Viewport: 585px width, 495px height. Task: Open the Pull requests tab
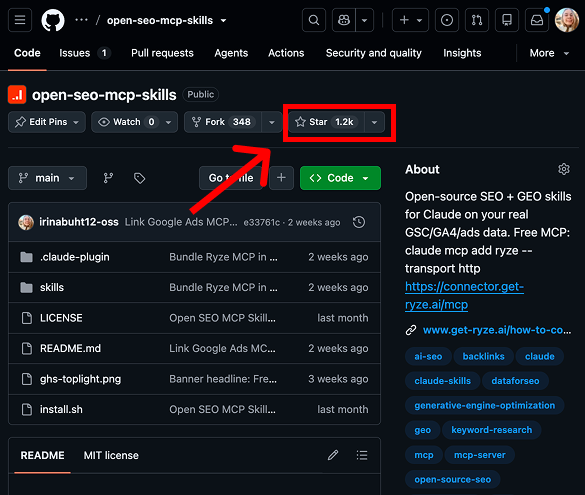point(162,53)
